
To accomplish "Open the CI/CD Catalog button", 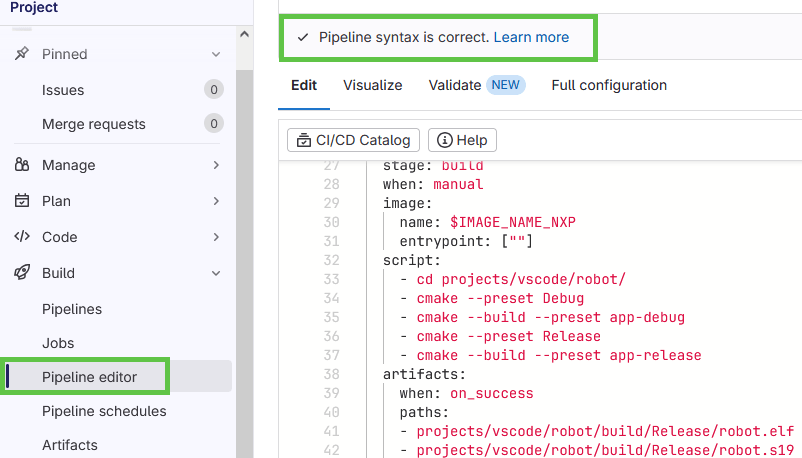I will [353, 140].
